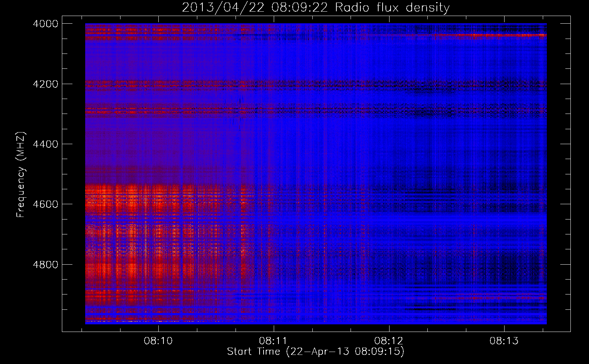Click the 4000 frequency axis label
The height and width of the screenshot is (364, 589).
tap(46, 24)
